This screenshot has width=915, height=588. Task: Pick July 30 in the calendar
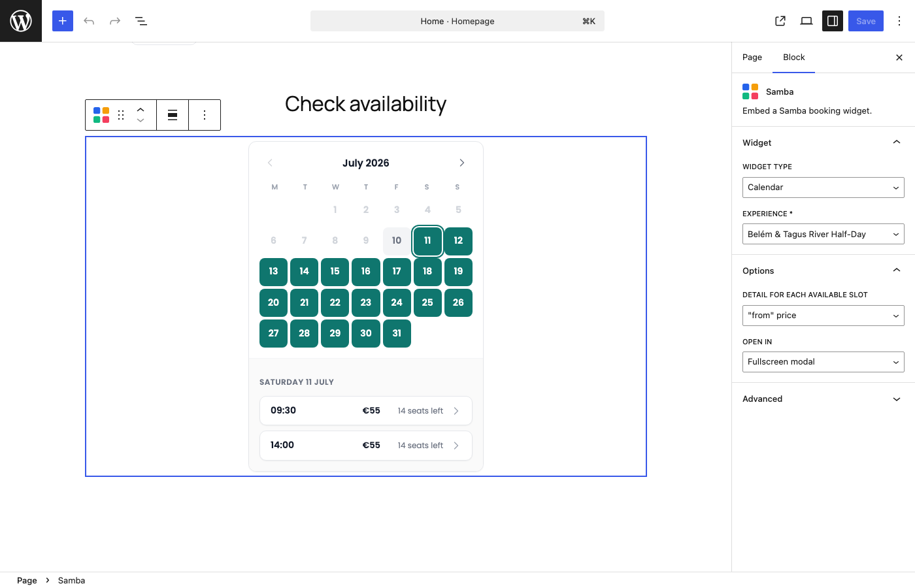[366, 333]
